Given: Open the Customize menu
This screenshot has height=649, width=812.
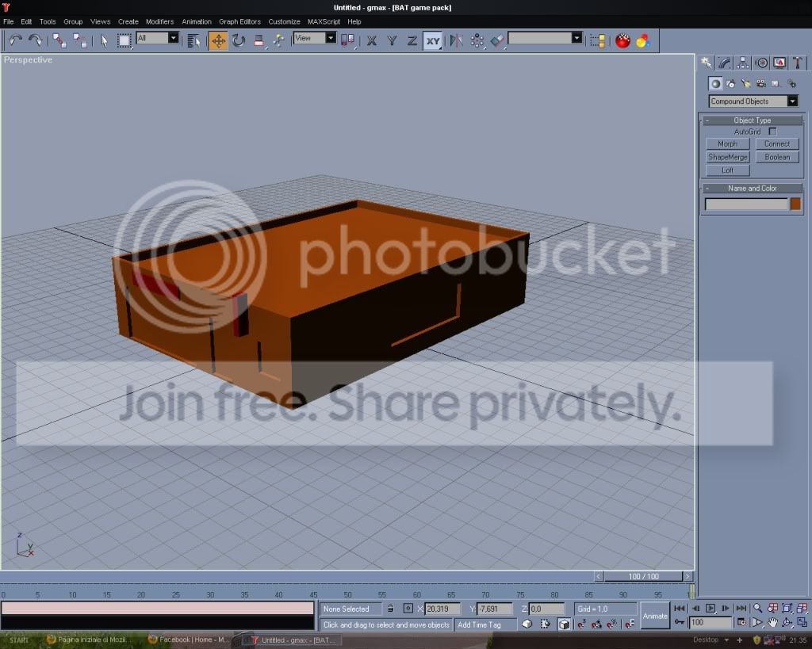Looking at the screenshot, I should coord(285,21).
